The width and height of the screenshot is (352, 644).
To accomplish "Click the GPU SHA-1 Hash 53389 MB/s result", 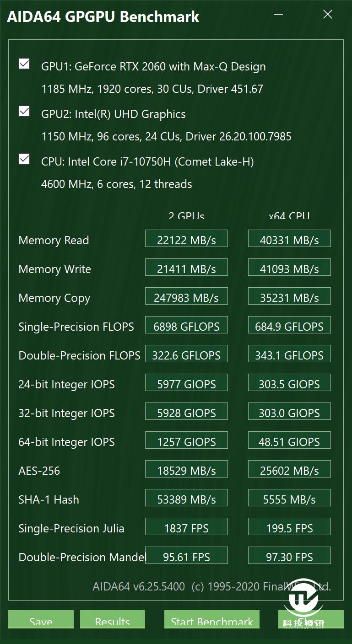I will (186, 498).
